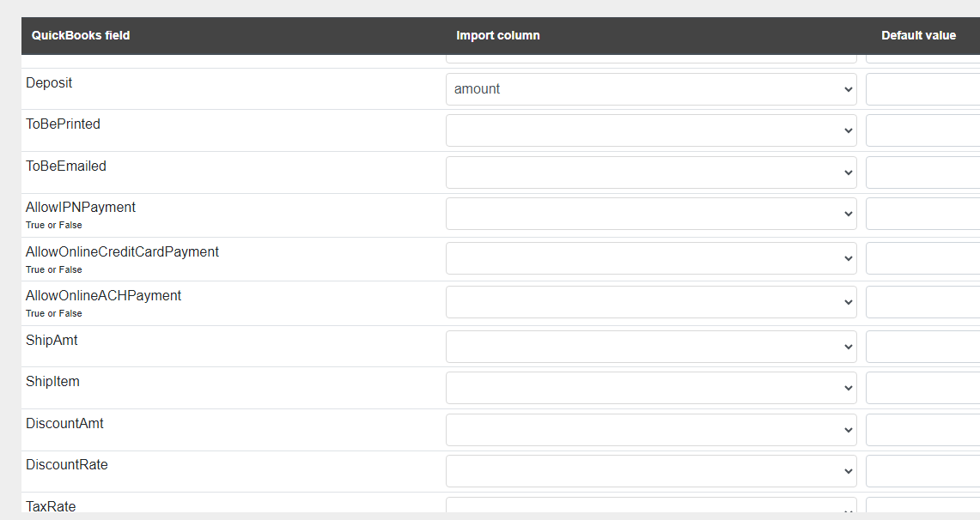Select import column for AllowIPNPayment
Viewport: 980px width, 520px height.
point(651,214)
